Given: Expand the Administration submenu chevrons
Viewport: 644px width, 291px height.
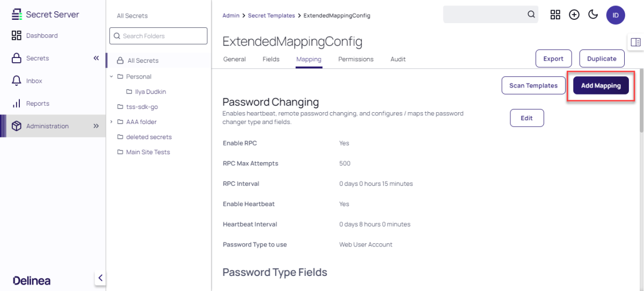Looking at the screenshot, I should coord(96,126).
